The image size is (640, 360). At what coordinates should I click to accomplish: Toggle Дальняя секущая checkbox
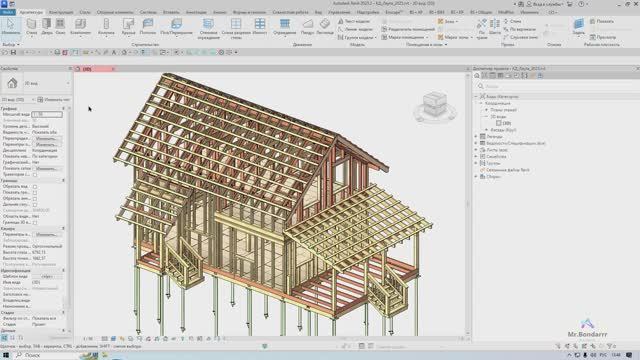35,204
